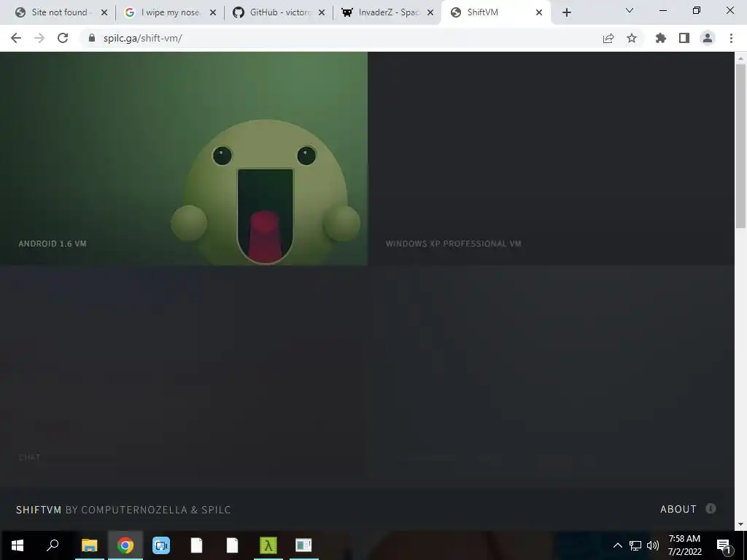
Task: Click the scrollbar up arrow
Action: [x=740, y=58]
